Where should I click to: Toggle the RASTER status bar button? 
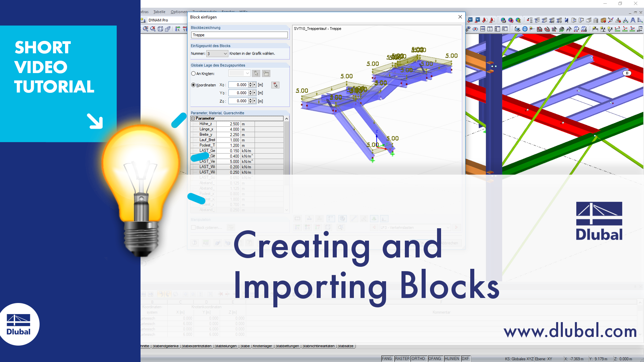click(402, 359)
